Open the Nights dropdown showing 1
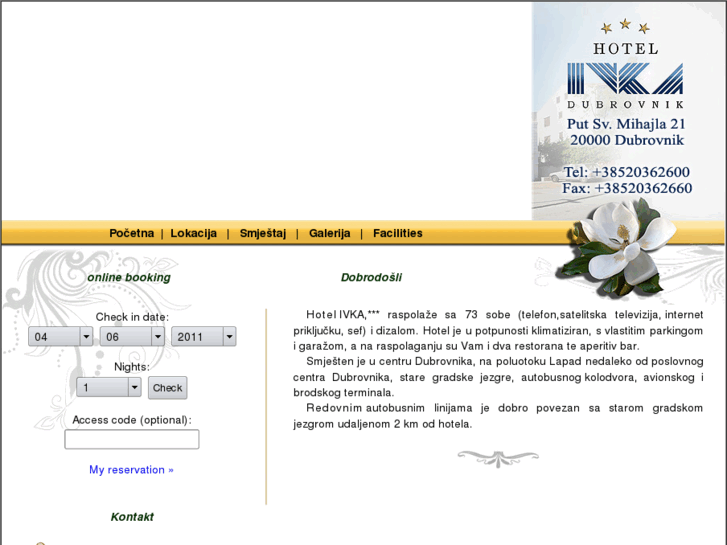 pos(108,387)
